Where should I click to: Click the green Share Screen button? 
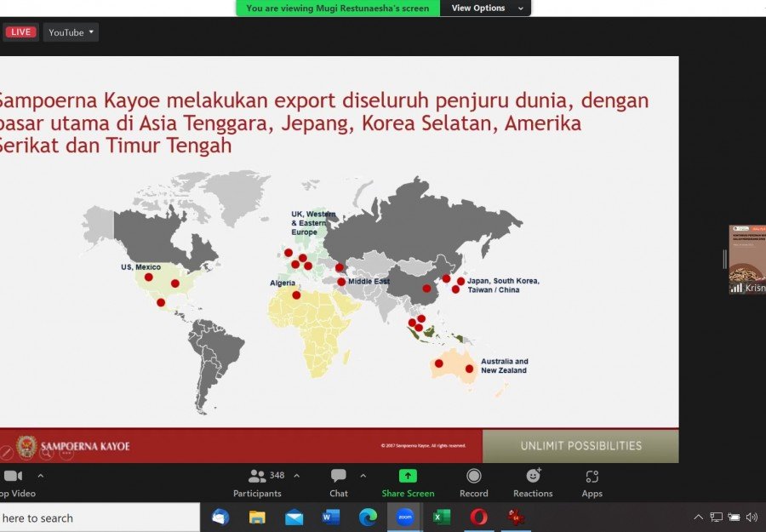(x=408, y=483)
